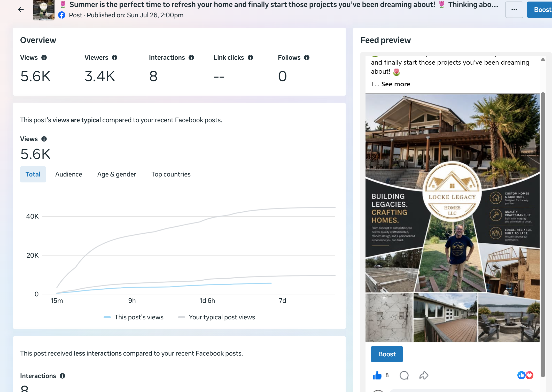Click the 5.6K Views value in Overview
The width and height of the screenshot is (552, 392).
pyautogui.click(x=35, y=76)
